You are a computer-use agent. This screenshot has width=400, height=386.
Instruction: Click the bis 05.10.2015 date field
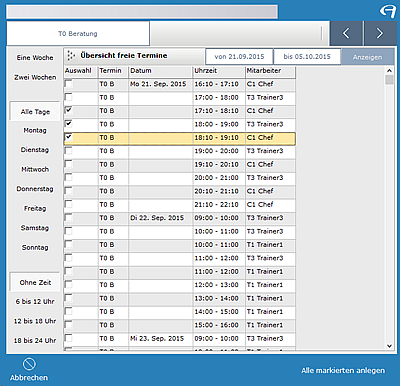pos(307,57)
